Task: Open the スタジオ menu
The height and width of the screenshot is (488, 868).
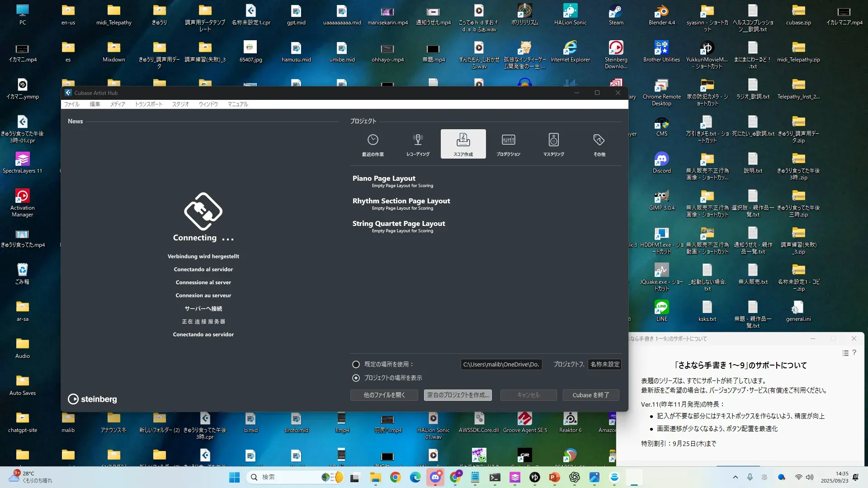Action: click(180, 104)
